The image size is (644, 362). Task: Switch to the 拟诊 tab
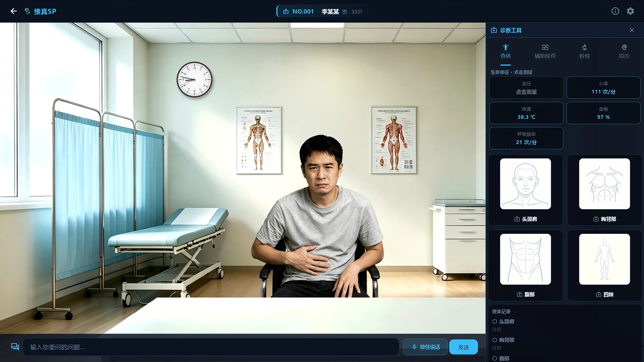coord(624,52)
